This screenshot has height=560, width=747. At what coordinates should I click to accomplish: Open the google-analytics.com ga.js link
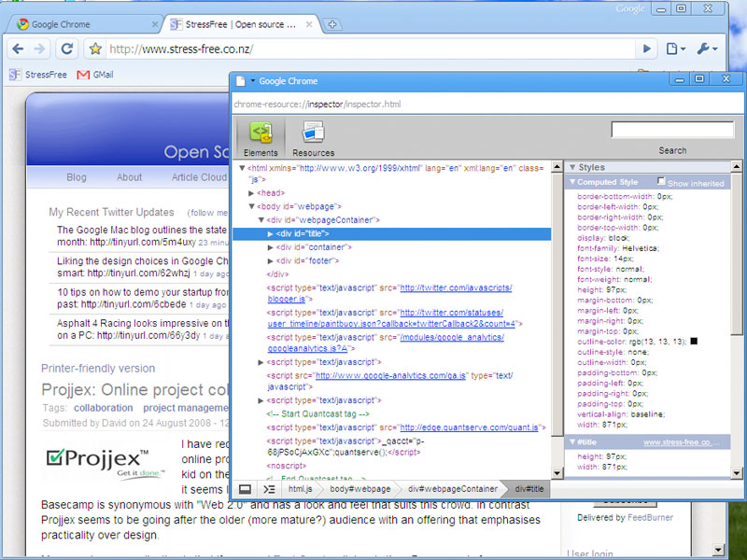pyautogui.click(x=390, y=376)
